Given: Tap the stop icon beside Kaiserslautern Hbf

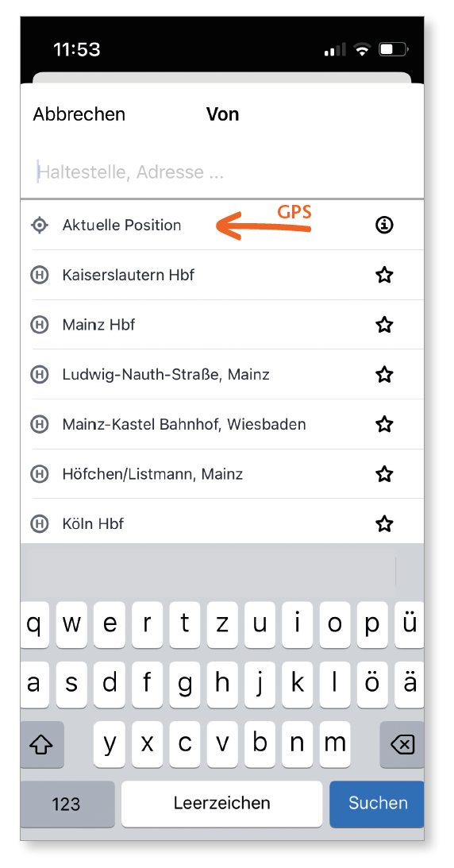Looking at the screenshot, I should [39, 275].
